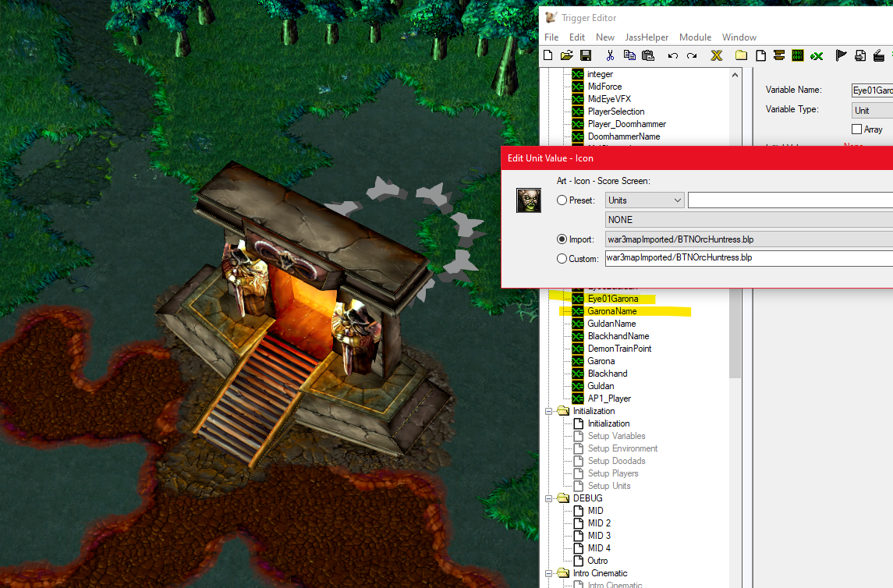Open the Setup Variables trigger
This screenshot has height=588, width=893.
617,436
